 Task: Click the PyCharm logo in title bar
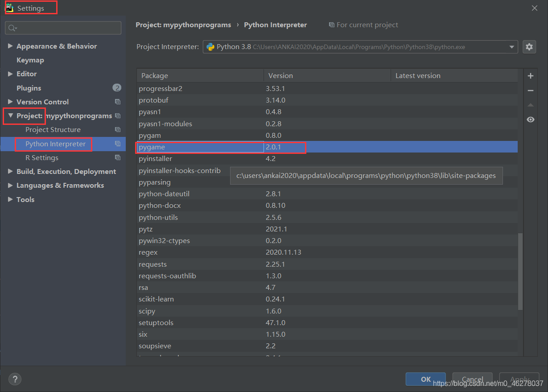(x=9, y=8)
